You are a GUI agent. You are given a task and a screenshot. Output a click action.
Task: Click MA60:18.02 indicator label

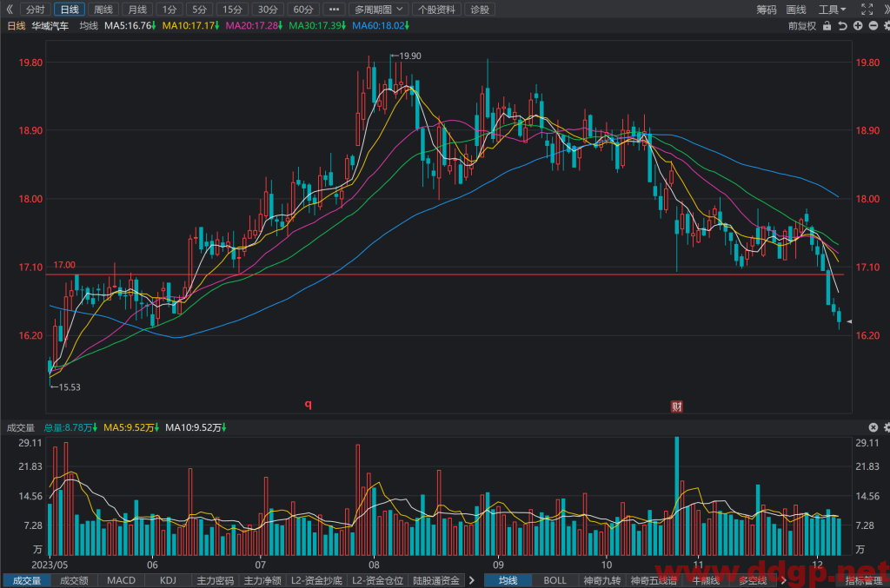[381, 25]
